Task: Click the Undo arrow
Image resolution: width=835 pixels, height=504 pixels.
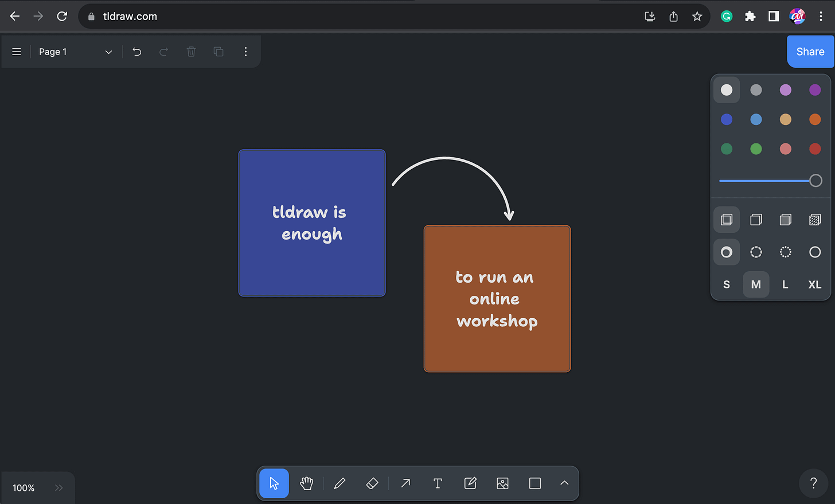Action: 136,52
